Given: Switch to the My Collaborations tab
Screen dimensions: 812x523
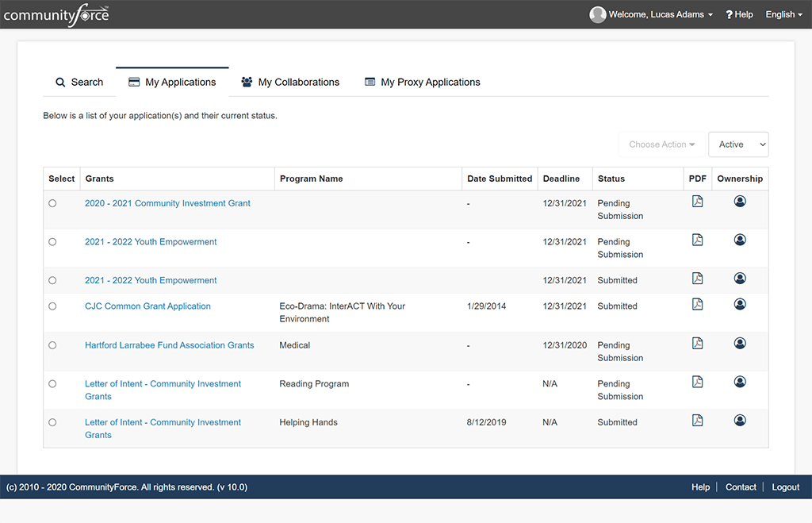Looking at the screenshot, I should 290,82.
